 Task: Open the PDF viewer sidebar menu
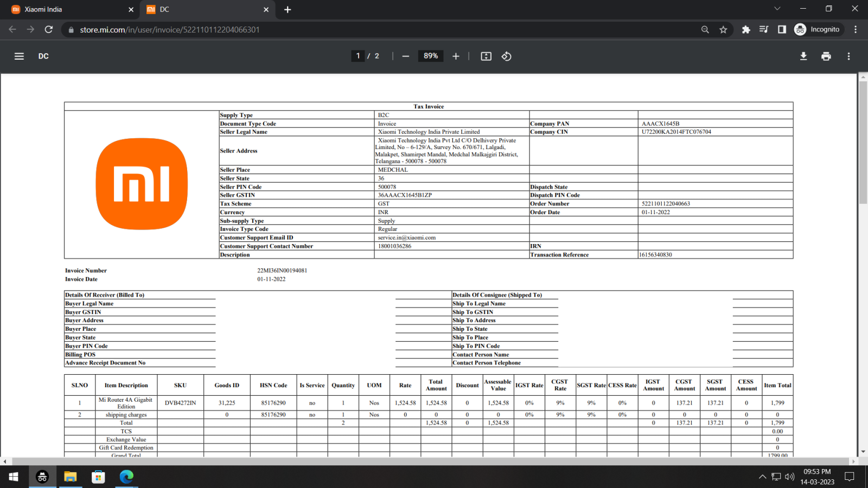point(19,56)
